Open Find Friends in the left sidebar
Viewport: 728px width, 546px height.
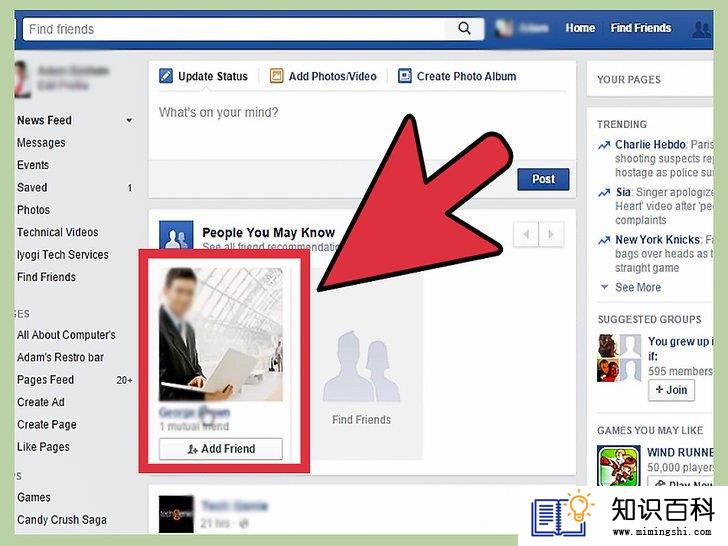tap(46, 277)
